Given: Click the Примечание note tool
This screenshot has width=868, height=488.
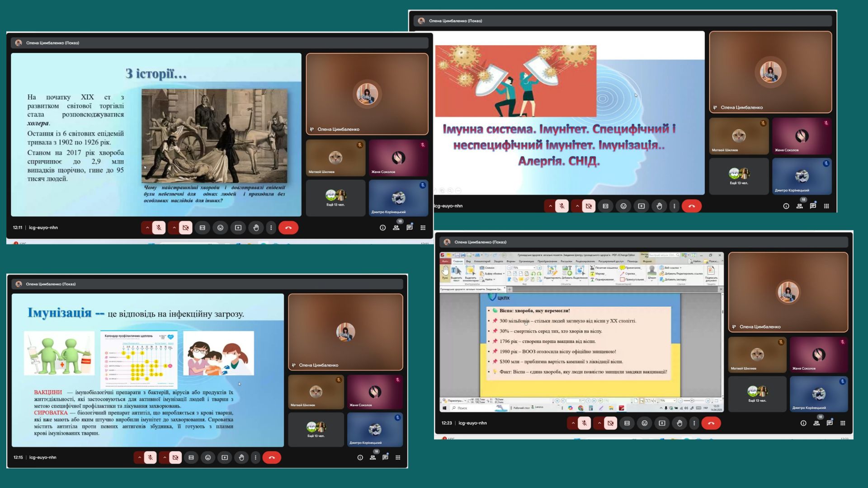Looking at the screenshot, I should (x=631, y=267).
